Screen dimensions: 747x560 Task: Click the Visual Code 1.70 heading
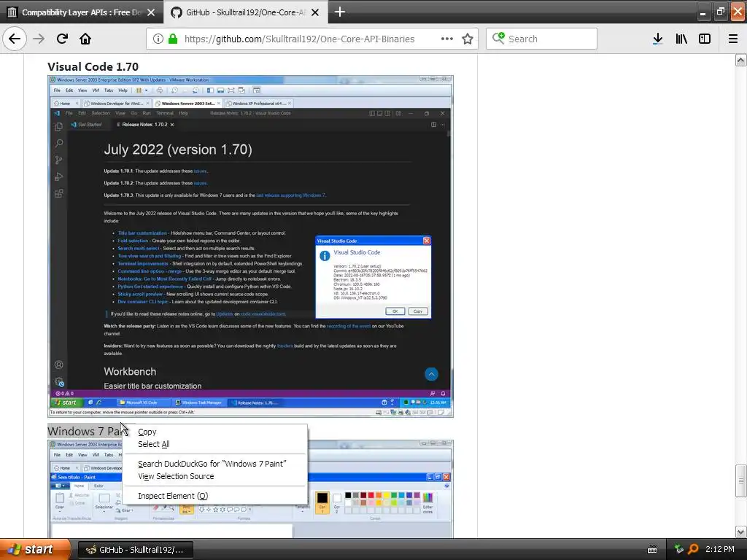pos(93,66)
